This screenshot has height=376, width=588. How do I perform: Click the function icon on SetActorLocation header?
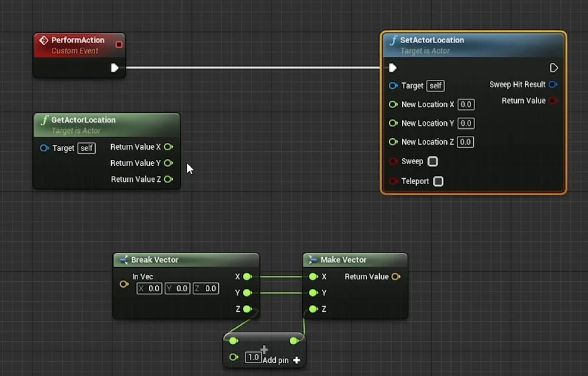tap(394, 41)
